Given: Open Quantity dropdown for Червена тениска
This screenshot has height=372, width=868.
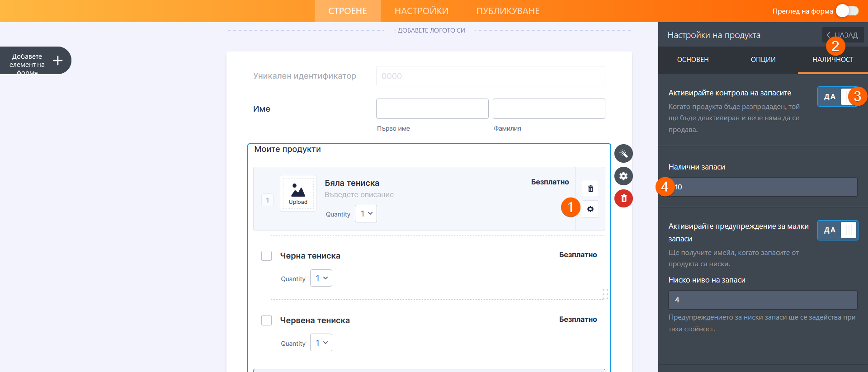Looking at the screenshot, I should tap(321, 343).
